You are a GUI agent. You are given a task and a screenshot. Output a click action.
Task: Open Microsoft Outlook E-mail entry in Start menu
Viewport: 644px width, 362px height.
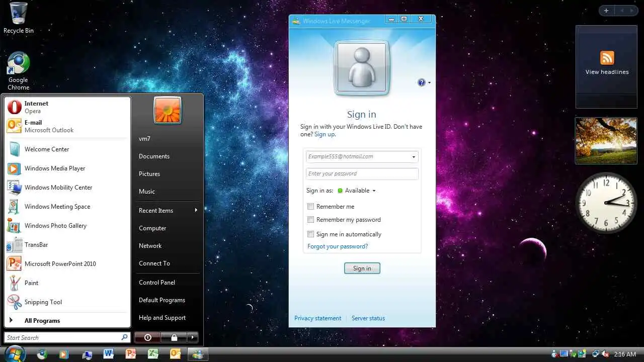[67, 126]
